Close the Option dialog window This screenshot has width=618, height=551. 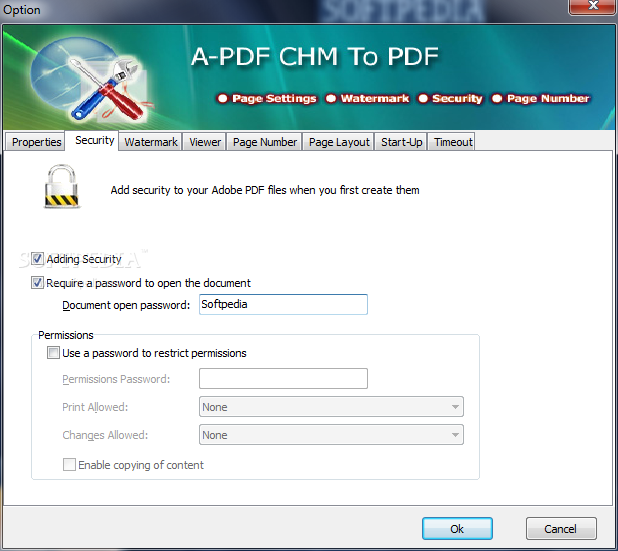pyautogui.click(x=592, y=6)
